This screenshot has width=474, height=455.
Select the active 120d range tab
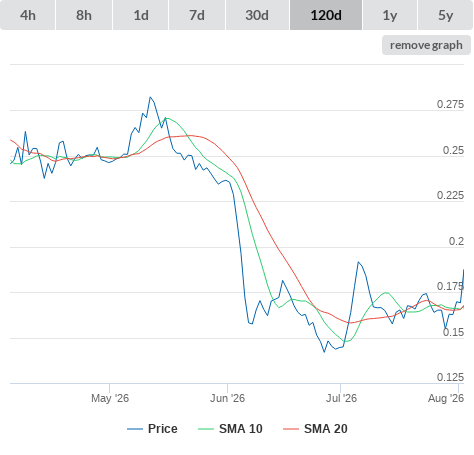326,15
